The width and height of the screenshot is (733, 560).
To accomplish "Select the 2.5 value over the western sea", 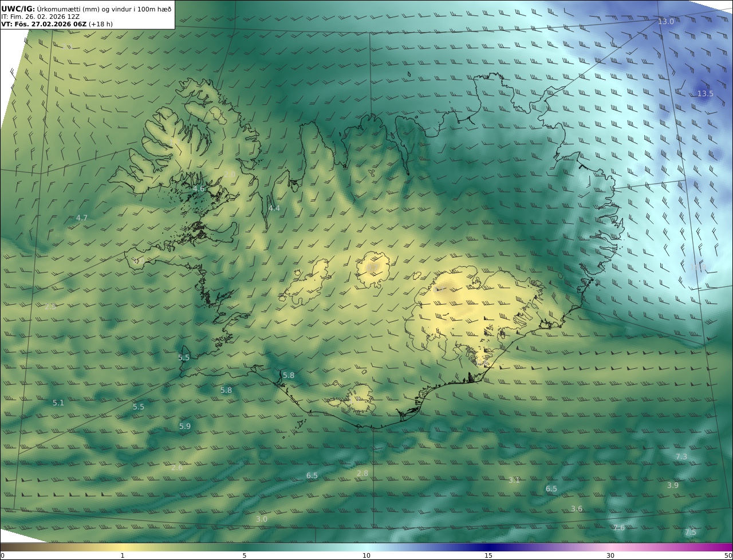I will pos(50,307).
